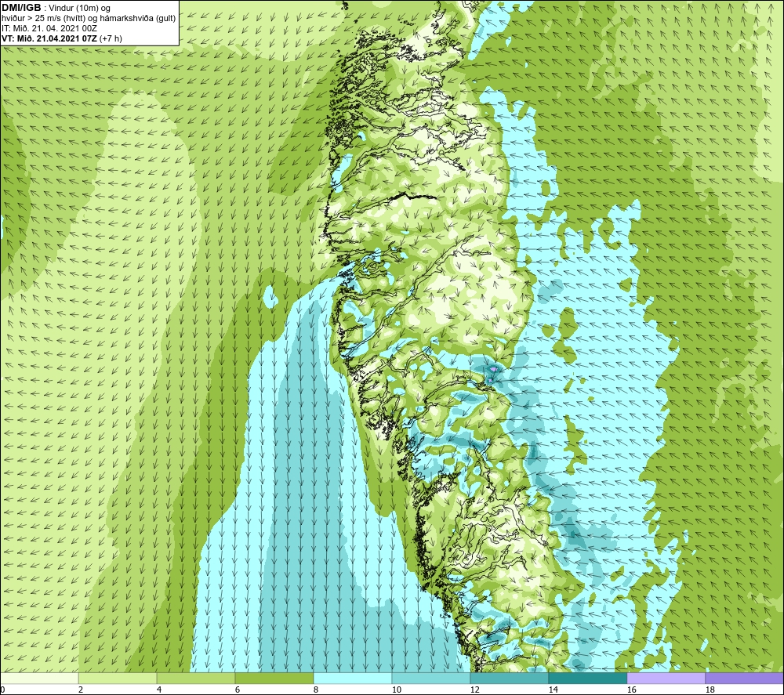This screenshot has height=695, width=784.
Task: Click the small purple peak-wind spot on map
Action: tap(493, 369)
